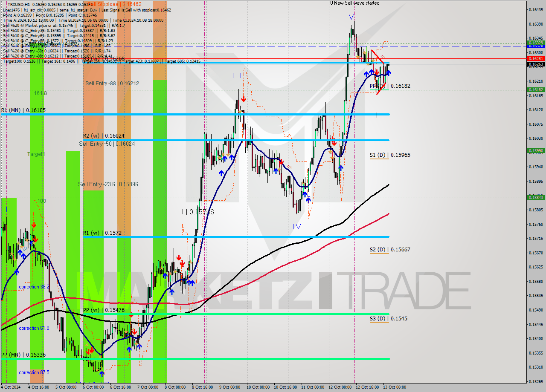Select the S1 (D) | 0.15965 label
The height and width of the screenshot is (392, 546).
(x=390, y=155)
